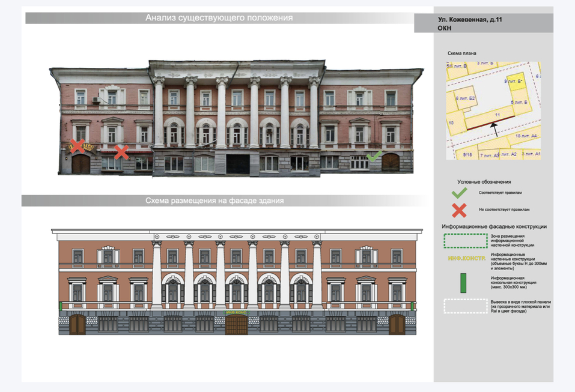Click the 'Условные обозначения' legend heading
The height and width of the screenshot is (392, 575).
[484, 182]
